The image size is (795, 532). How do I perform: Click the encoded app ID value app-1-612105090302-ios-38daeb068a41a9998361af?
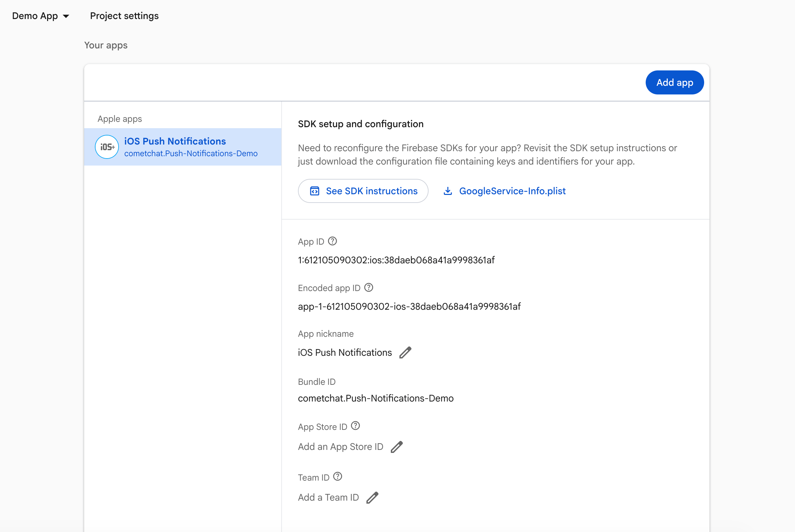pyautogui.click(x=409, y=307)
